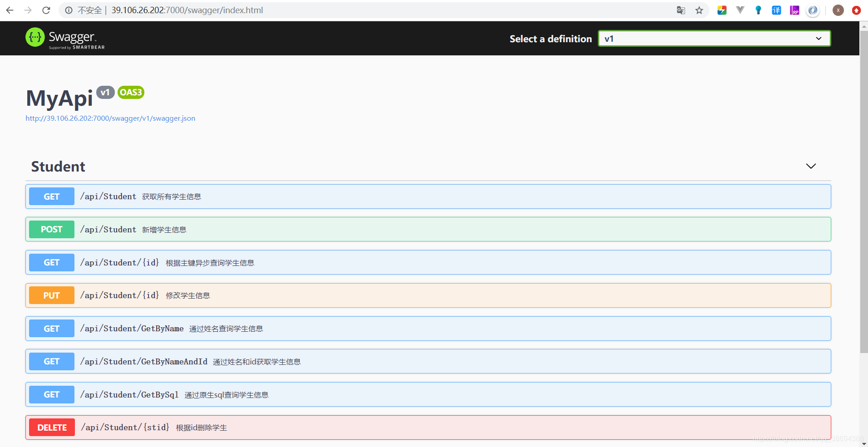Click the MyApi title heading
The width and height of the screenshot is (868, 447).
[x=59, y=98]
